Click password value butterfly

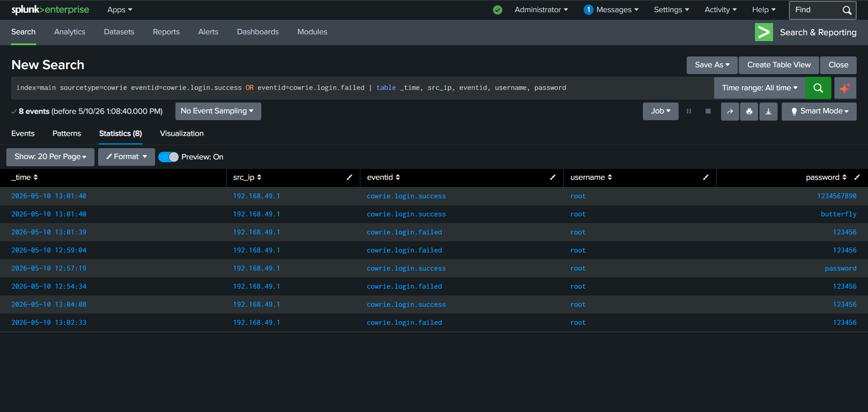pyautogui.click(x=839, y=214)
